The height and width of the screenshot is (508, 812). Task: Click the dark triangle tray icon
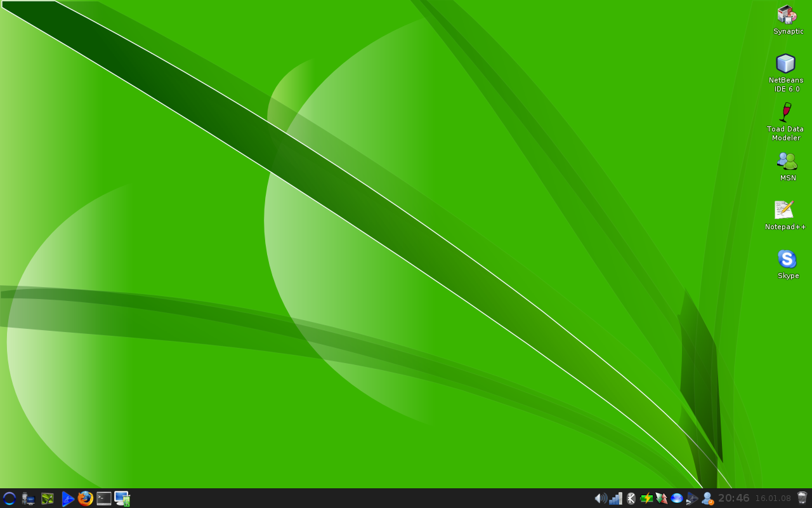pyautogui.click(x=692, y=498)
